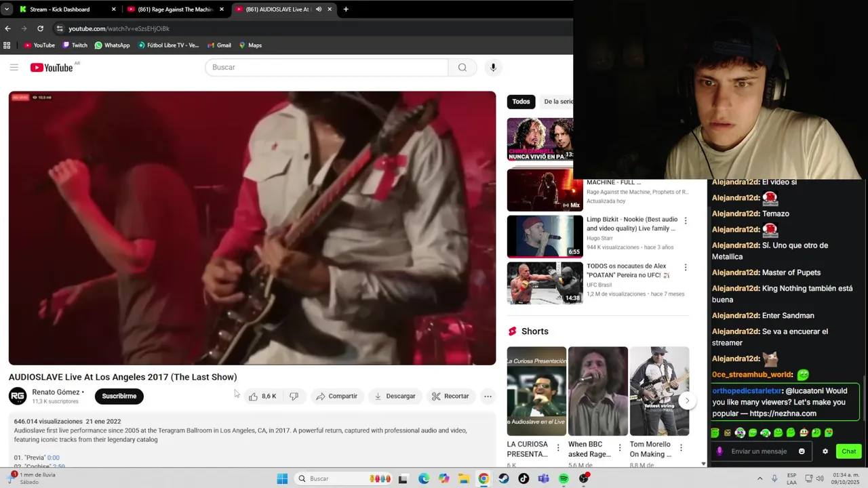This screenshot has height=488, width=868.
Task: Open chat settings gear icon
Action: point(825,451)
